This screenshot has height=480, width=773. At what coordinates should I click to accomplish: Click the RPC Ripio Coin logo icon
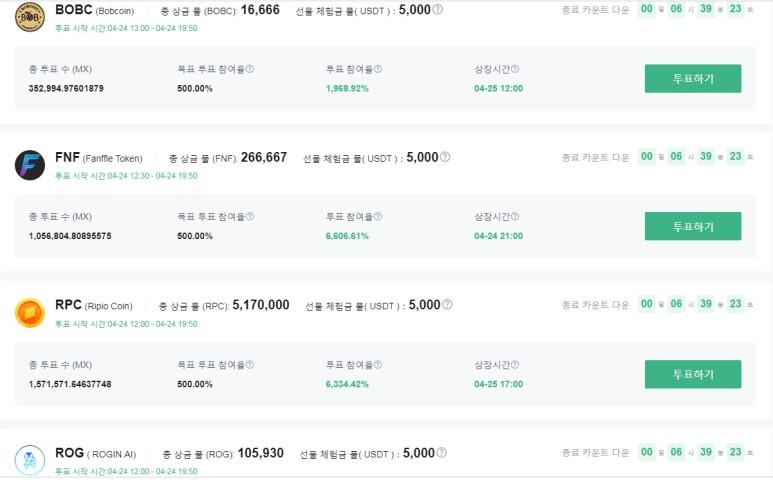[30, 312]
